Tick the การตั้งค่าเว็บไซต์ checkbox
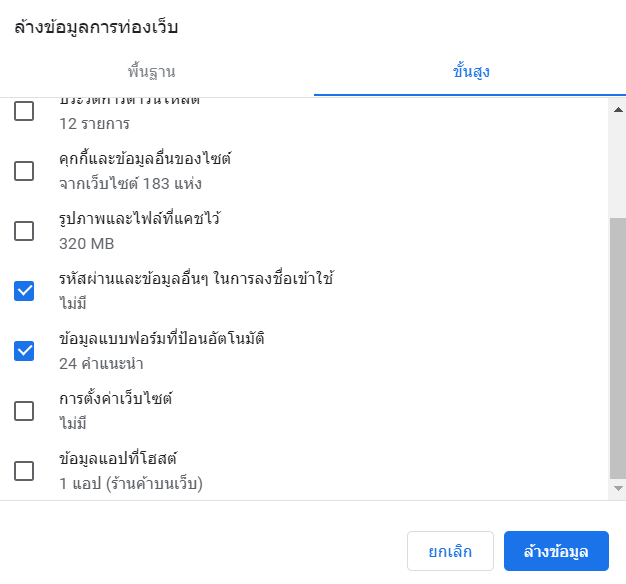The image size is (626, 584). point(24,411)
